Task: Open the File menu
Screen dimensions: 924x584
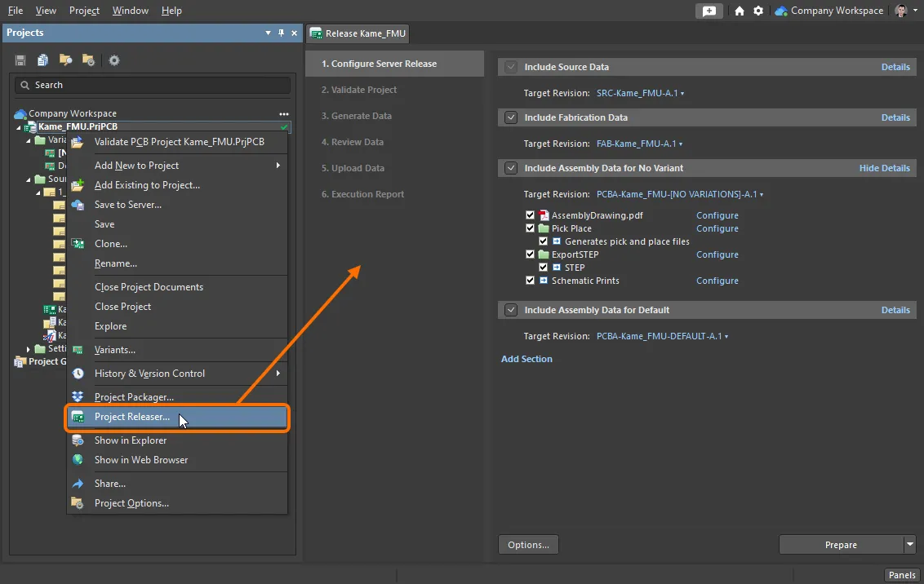Action: 16,11
